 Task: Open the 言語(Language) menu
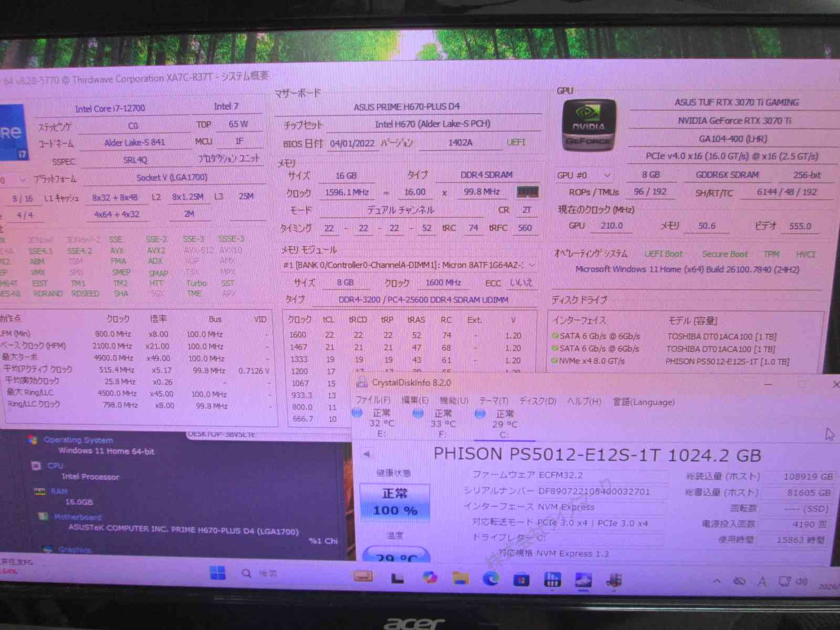tap(644, 402)
